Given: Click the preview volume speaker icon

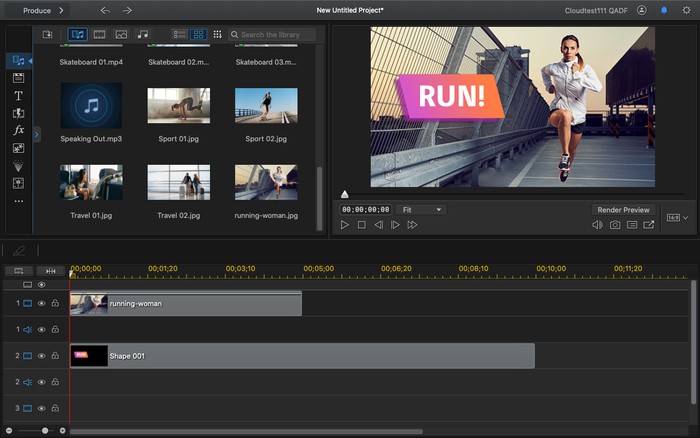Looking at the screenshot, I should (x=597, y=225).
